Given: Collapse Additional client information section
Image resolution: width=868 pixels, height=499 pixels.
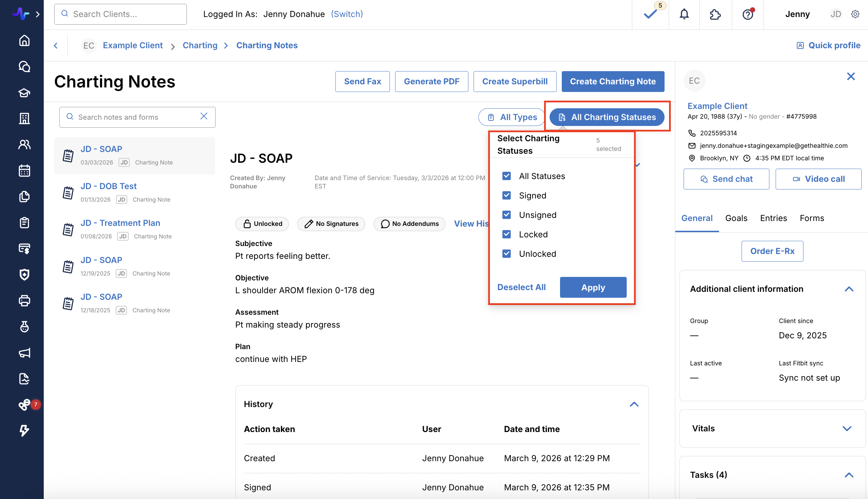Looking at the screenshot, I should coord(849,289).
